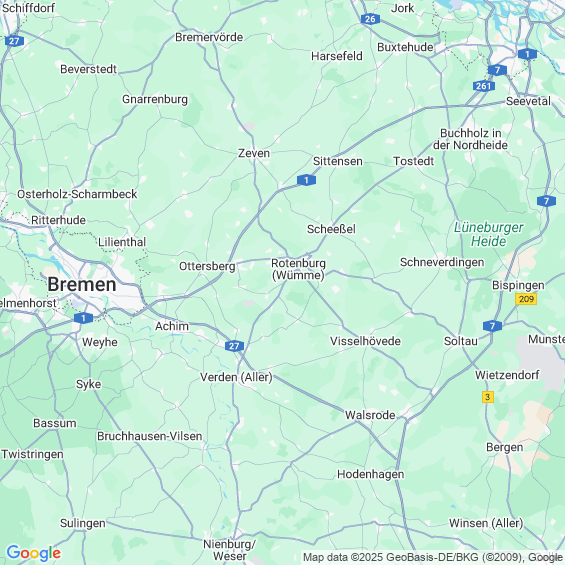
Task: Select the Sulingen town label
Action: (83, 523)
